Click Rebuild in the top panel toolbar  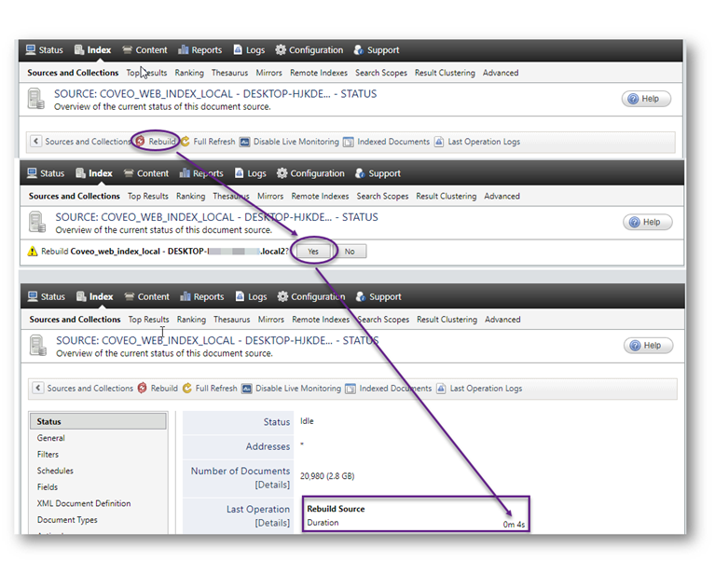pyautogui.click(x=156, y=142)
